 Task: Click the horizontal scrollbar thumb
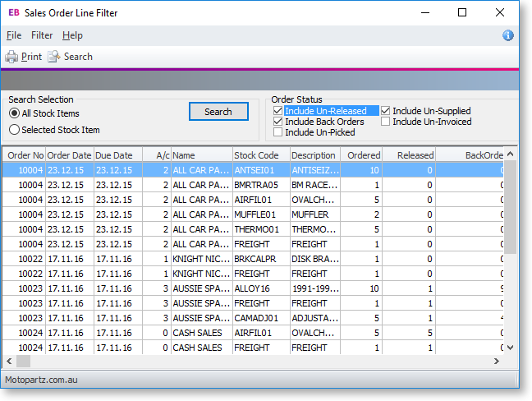point(23,362)
